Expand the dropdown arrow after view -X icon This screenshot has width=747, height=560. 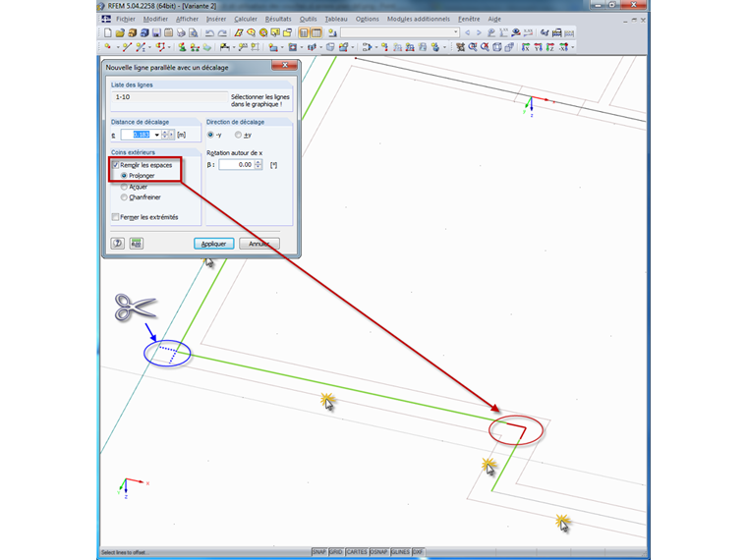pyautogui.click(x=573, y=47)
